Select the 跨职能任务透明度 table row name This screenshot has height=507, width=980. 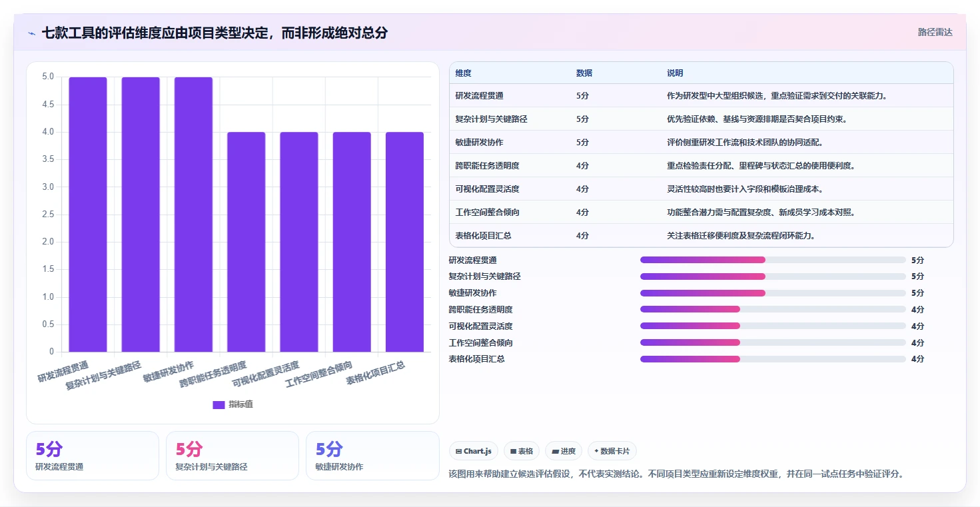[487, 166]
